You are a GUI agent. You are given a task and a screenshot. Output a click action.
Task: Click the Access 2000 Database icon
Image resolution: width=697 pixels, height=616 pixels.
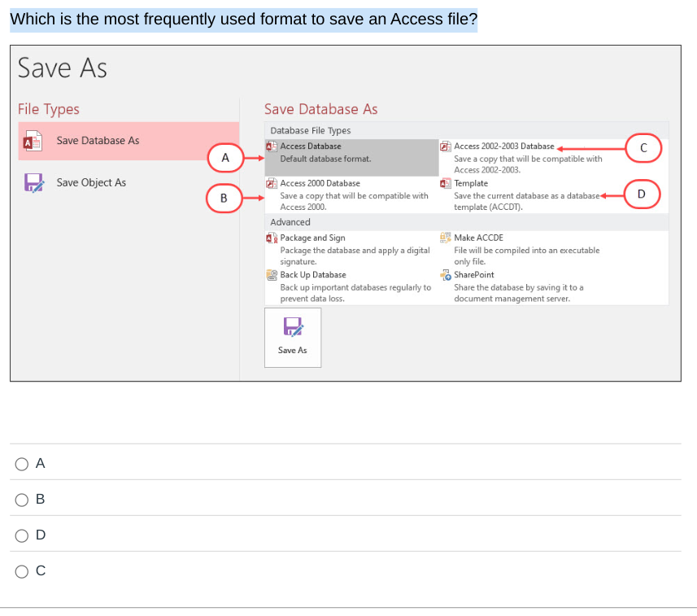point(272,183)
